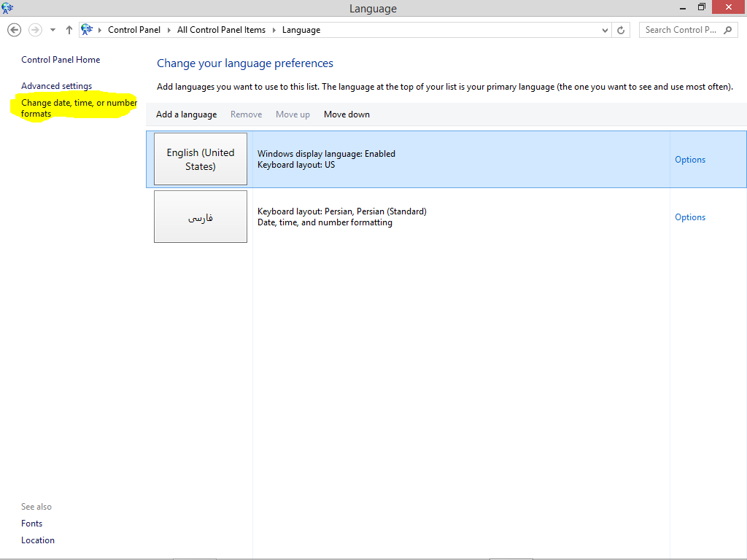Open Options for English (United States)

(690, 160)
